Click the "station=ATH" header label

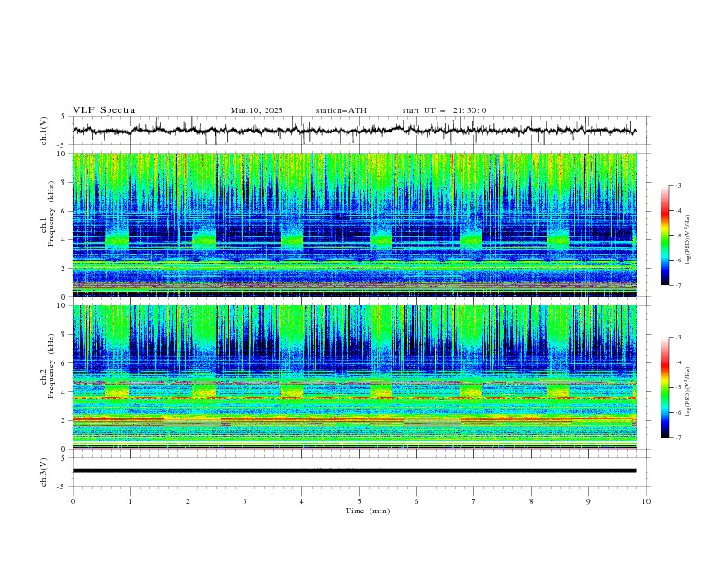click(341, 110)
